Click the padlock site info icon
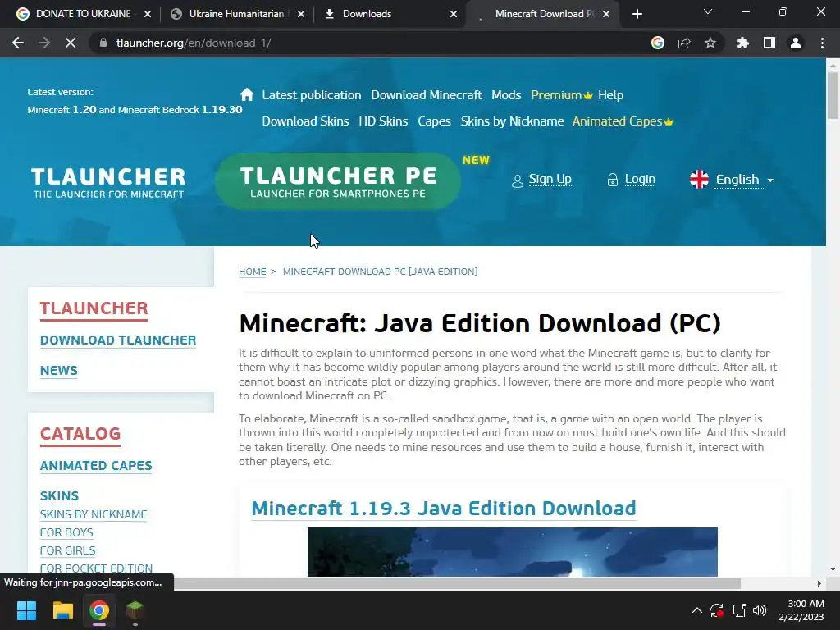Viewport: 840px width, 630px height. coord(103,43)
